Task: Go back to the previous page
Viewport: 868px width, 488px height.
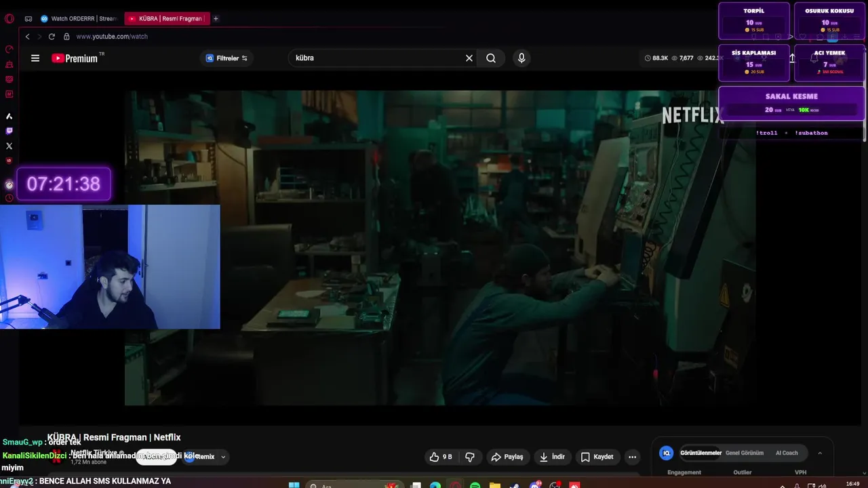Action: pyautogui.click(x=27, y=37)
